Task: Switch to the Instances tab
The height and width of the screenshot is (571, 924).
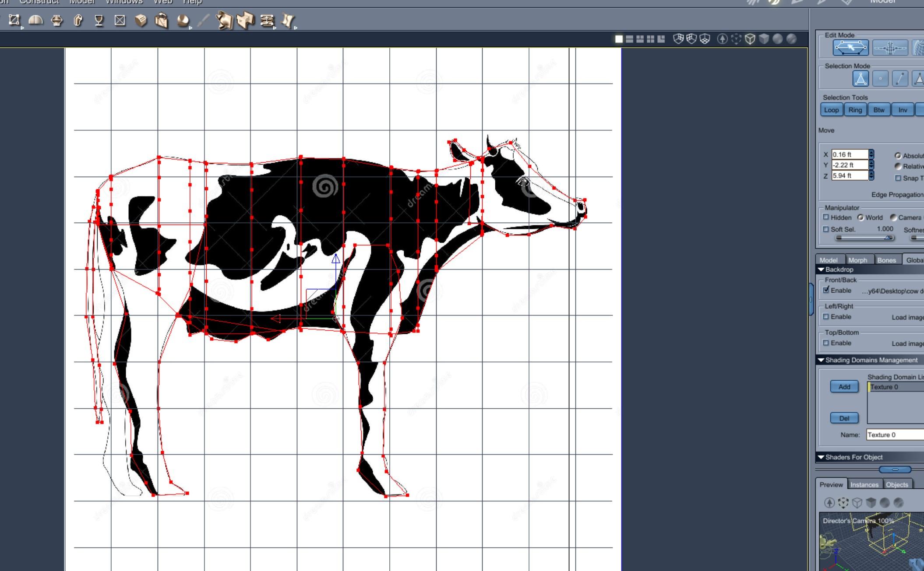Action: click(864, 484)
